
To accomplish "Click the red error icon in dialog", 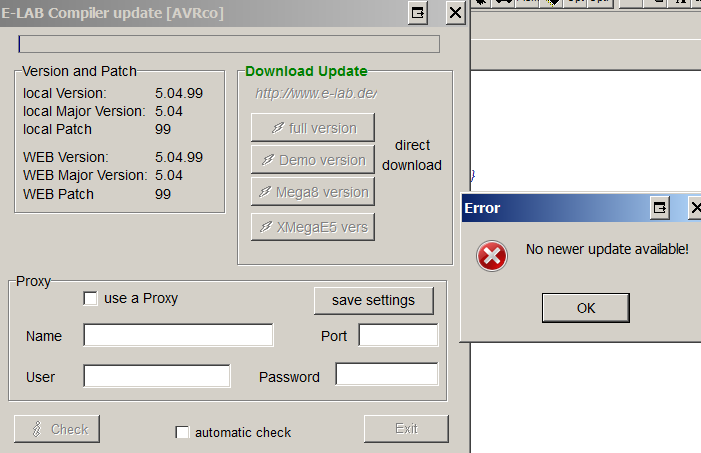I will point(492,256).
